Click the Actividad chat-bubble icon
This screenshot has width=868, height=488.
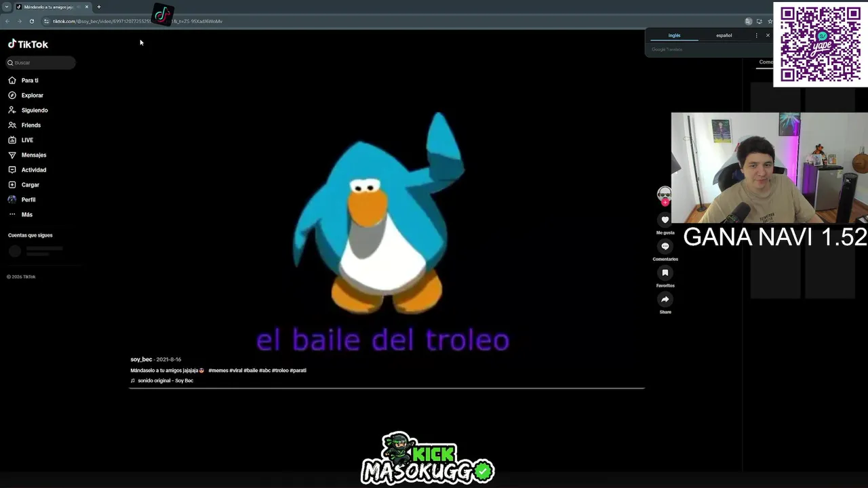pos(12,170)
